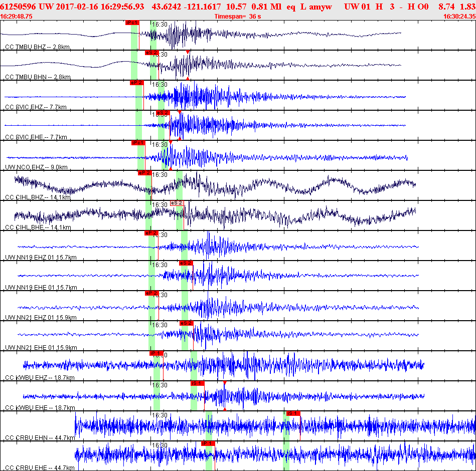Click the label UW NN21 EHZ 01 15.9km
The height and width of the screenshot is (471, 476).
pyautogui.click(x=41, y=318)
